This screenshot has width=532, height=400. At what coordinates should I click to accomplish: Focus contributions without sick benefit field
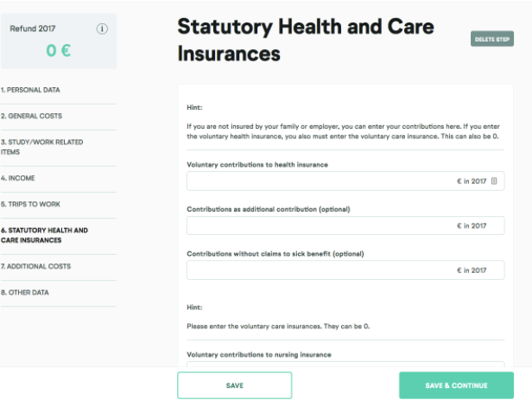point(345,270)
